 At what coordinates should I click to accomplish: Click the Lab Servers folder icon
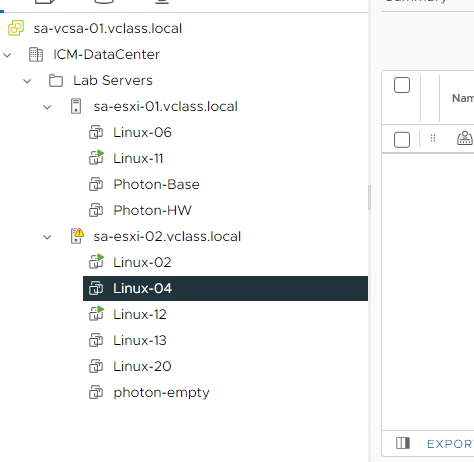click(56, 81)
